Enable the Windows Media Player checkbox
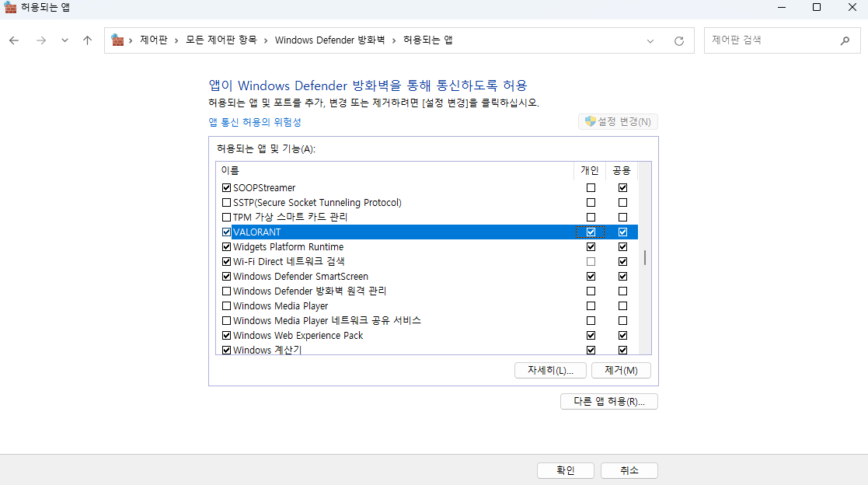Image resolution: width=868 pixels, height=485 pixels. [x=226, y=305]
